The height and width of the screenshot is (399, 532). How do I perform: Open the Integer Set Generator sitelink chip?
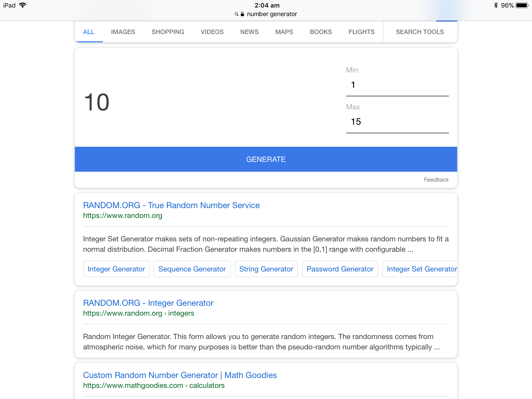tap(420, 269)
